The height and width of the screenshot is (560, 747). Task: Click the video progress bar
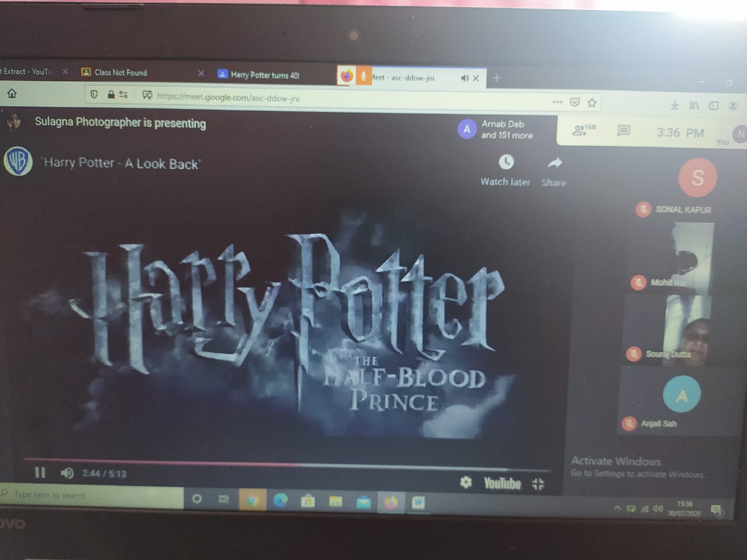286,465
